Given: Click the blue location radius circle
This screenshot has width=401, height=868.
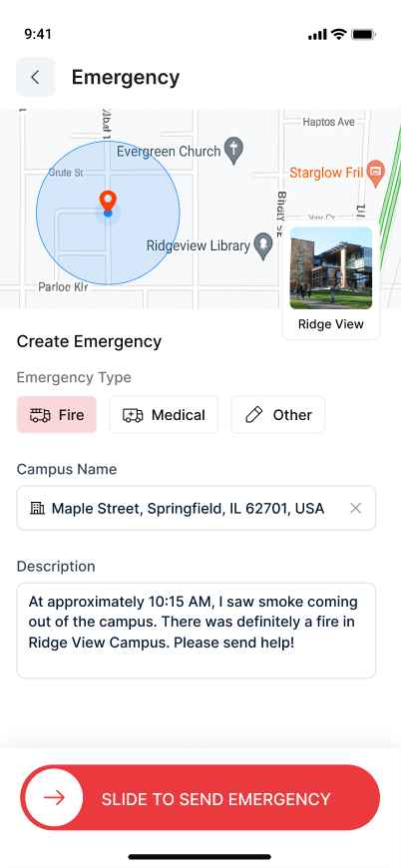Looking at the screenshot, I should (108, 213).
